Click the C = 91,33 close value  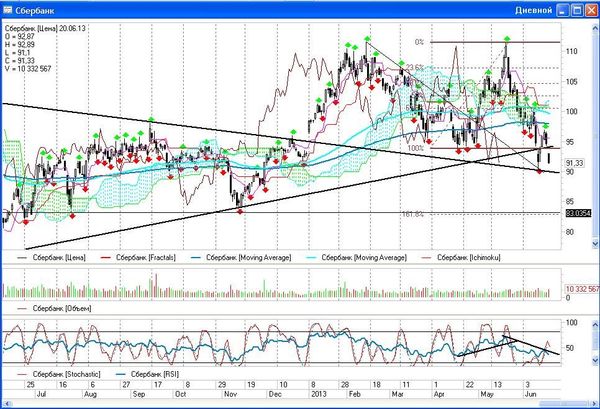20,60
